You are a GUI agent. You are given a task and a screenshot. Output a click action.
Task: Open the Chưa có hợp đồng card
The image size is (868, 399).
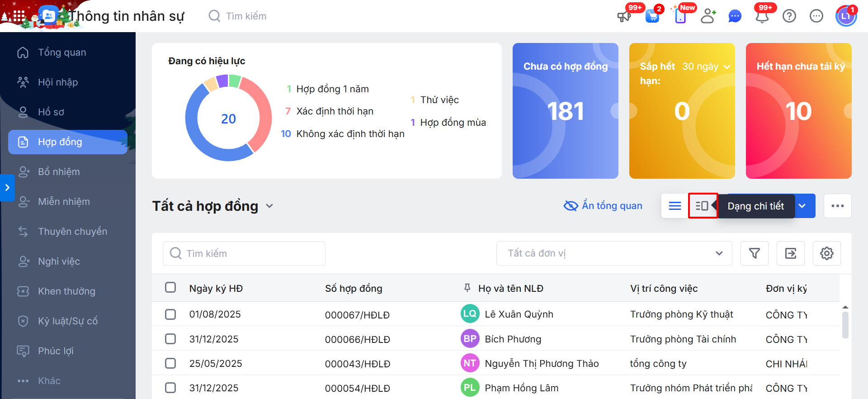566,111
